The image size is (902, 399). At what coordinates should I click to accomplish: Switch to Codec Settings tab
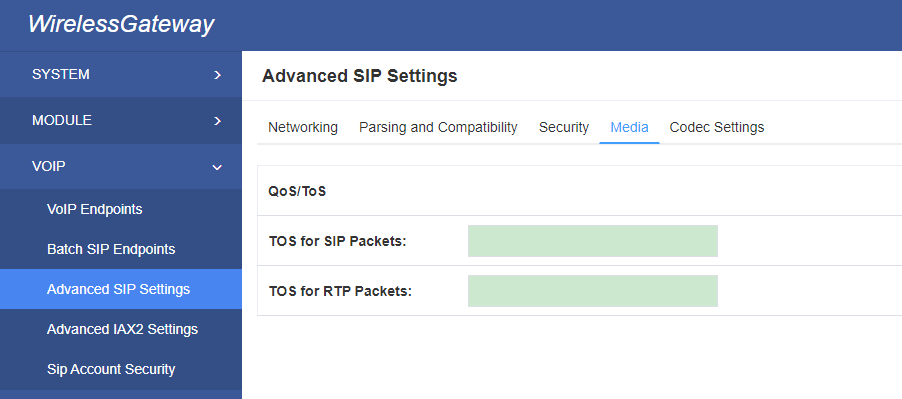(717, 127)
